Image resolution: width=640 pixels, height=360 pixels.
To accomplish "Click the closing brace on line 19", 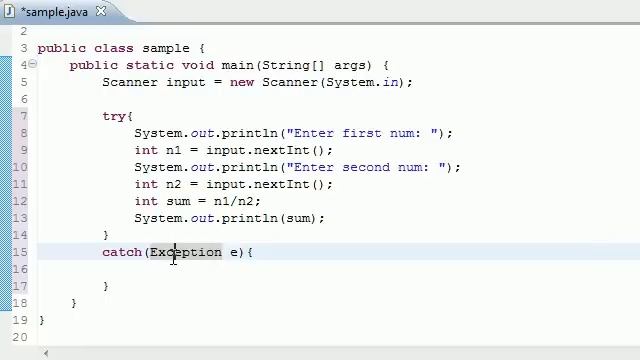I will coord(42,320).
